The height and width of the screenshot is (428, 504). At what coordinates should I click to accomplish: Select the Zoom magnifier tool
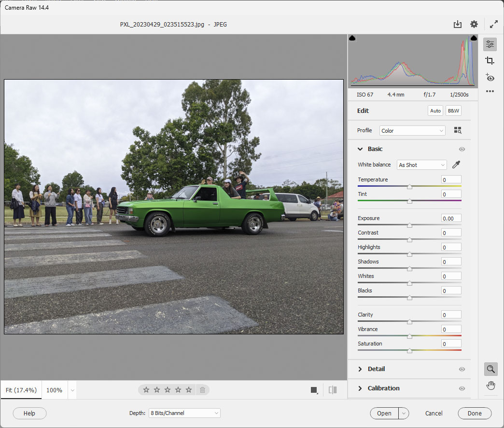[x=490, y=369]
